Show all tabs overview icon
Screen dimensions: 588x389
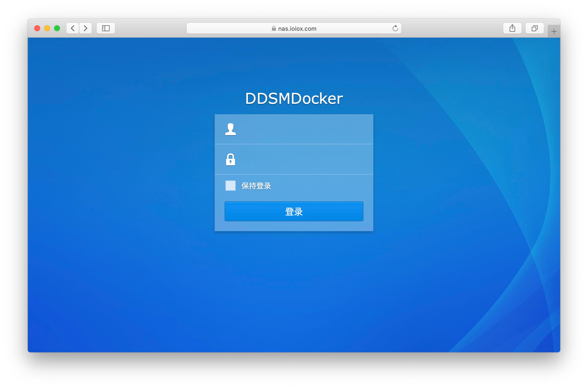(x=534, y=28)
